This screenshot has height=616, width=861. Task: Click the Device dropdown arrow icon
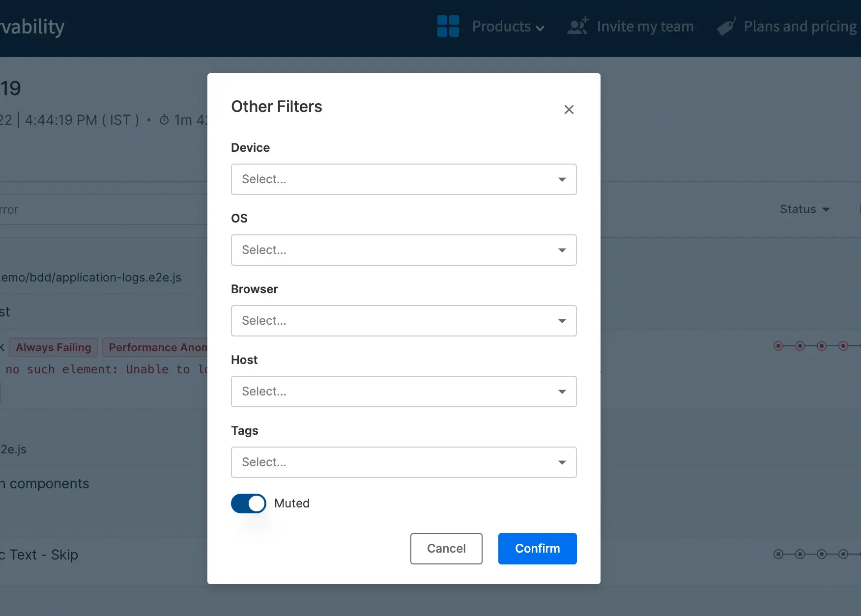(x=562, y=179)
